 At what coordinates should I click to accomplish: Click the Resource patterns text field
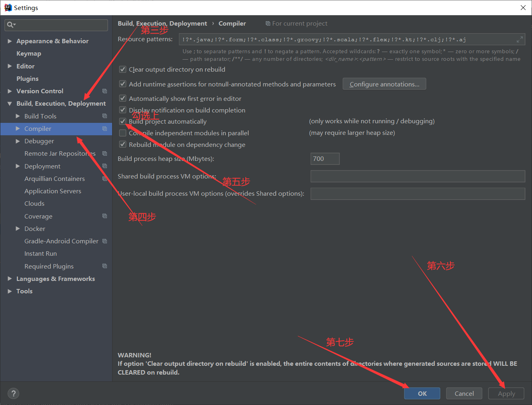pyautogui.click(x=352, y=39)
